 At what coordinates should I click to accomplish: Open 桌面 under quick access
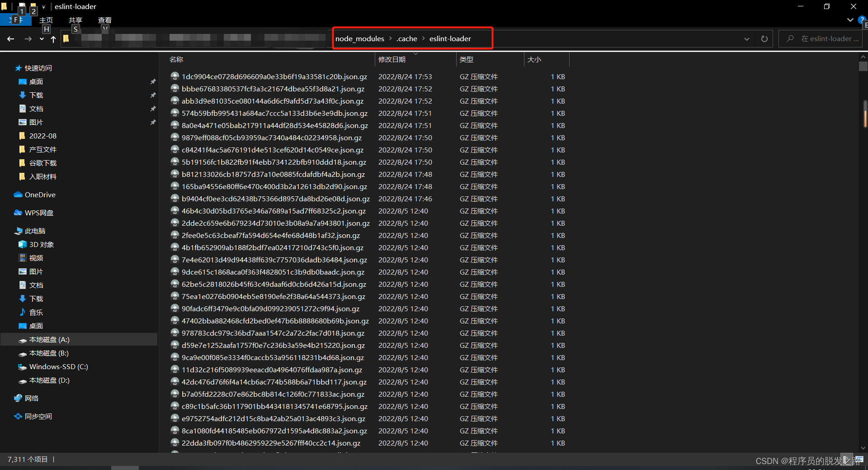[36, 81]
